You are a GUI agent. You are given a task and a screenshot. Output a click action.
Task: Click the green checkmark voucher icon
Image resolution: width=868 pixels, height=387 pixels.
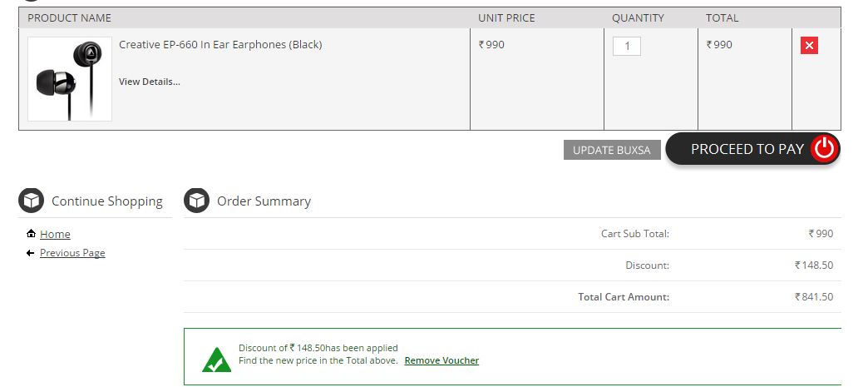[x=216, y=360]
